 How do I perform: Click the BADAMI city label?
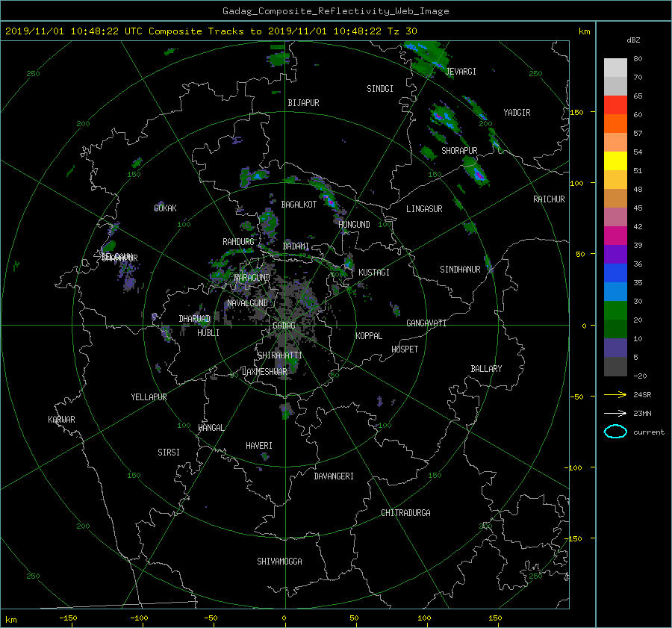(296, 246)
